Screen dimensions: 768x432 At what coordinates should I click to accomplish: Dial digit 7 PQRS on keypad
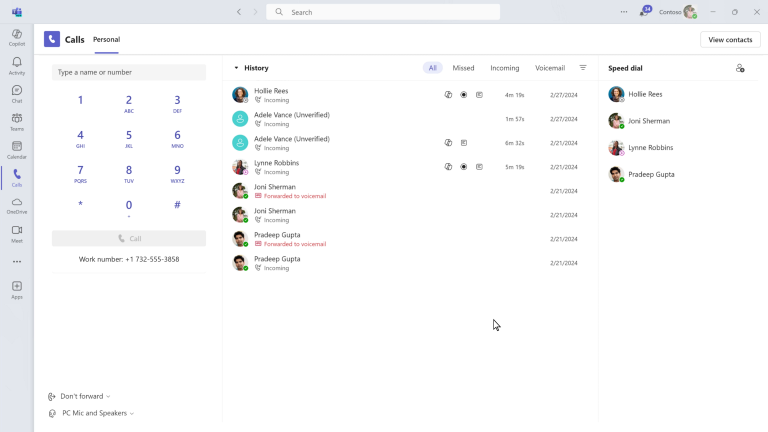(x=80, y=173)
